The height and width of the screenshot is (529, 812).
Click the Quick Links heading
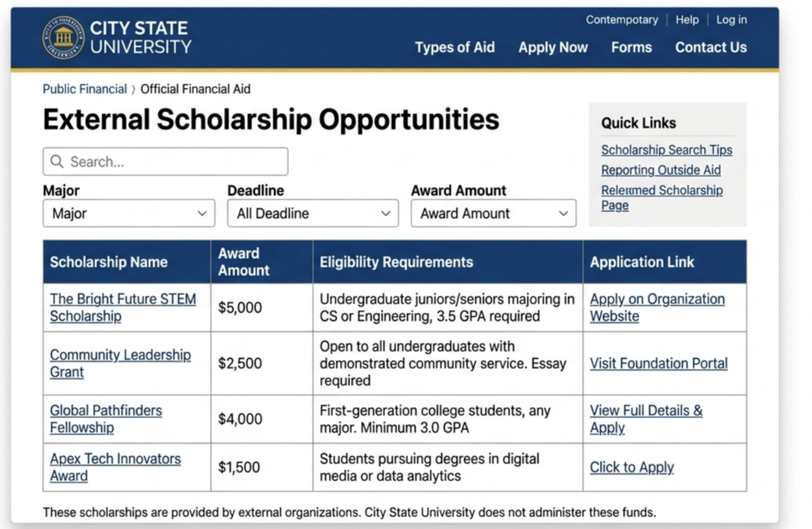pyautogui.click(x=638, y=123)
